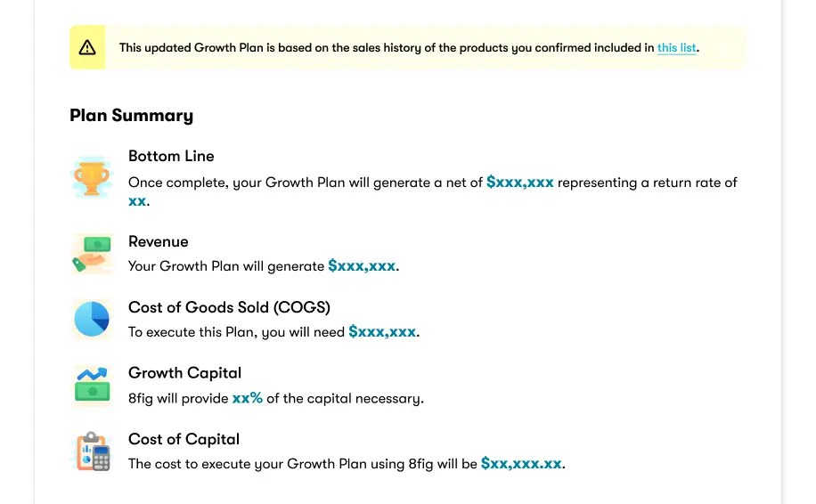Image resolution: width=816 pixels, height=504 pixels.
Task: Click the net amount $xxx,xxx in Bottom Line
Action: click(x=520, y=183)
